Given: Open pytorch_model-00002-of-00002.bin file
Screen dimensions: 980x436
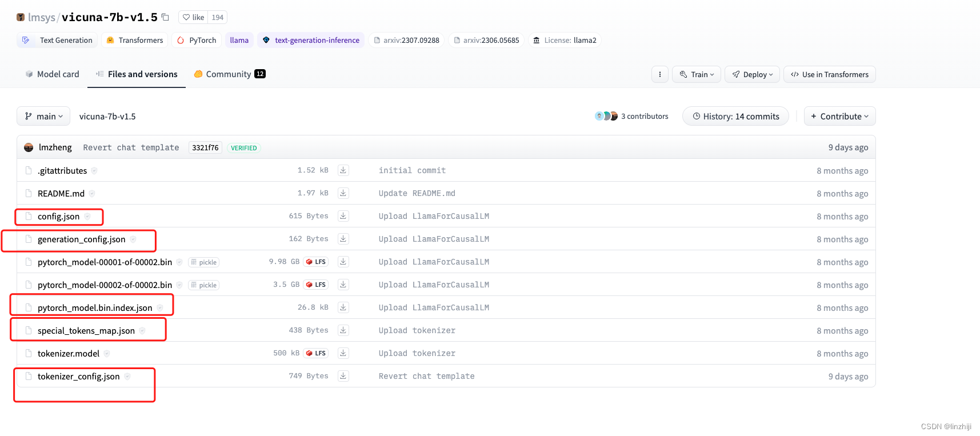Looking at the screenshot, I should pos(105,285).
